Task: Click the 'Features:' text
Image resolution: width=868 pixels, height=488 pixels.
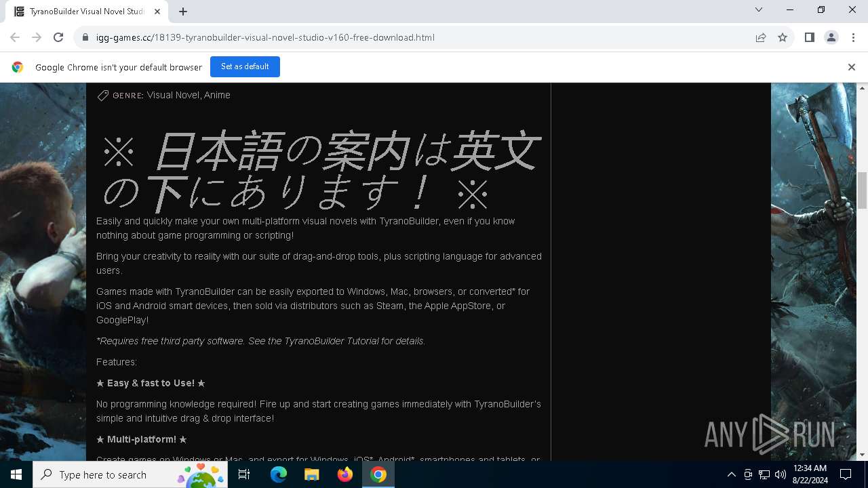Action: (x=117, y=362)
